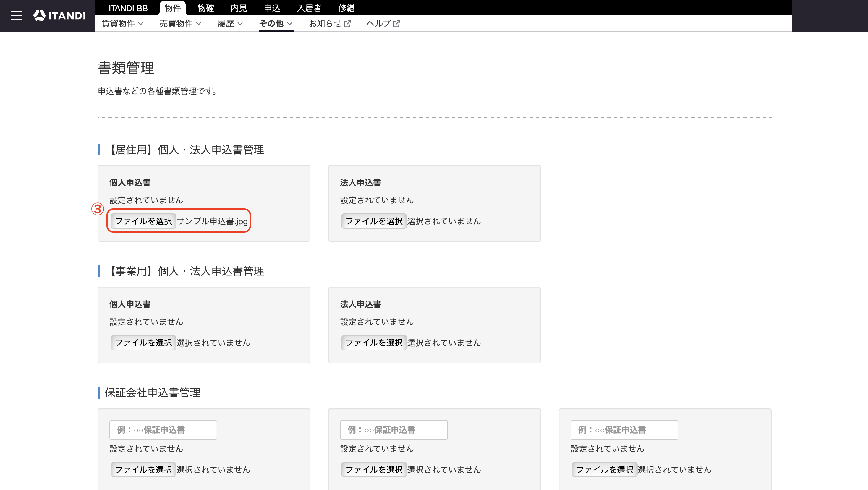Click 法人申込書 title in 事業用 section
The height and width of the screenshot is (490, 868).
click(x=361, y=304)
